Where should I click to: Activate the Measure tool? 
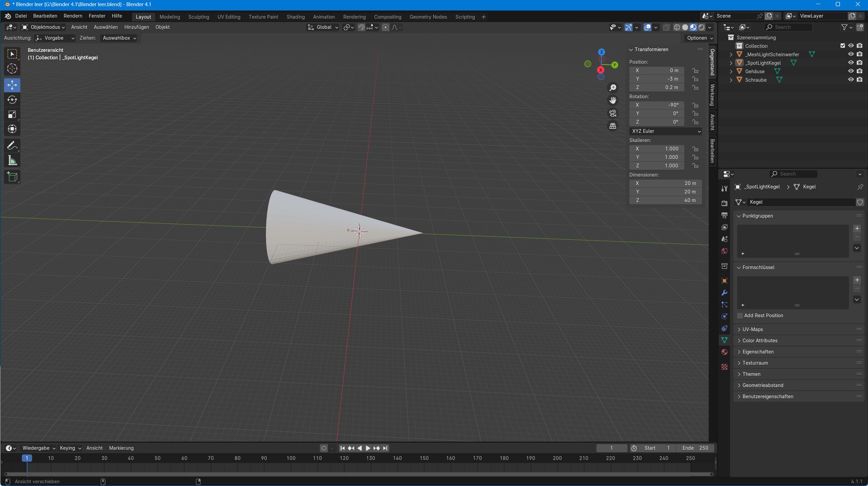click(12, 161)
